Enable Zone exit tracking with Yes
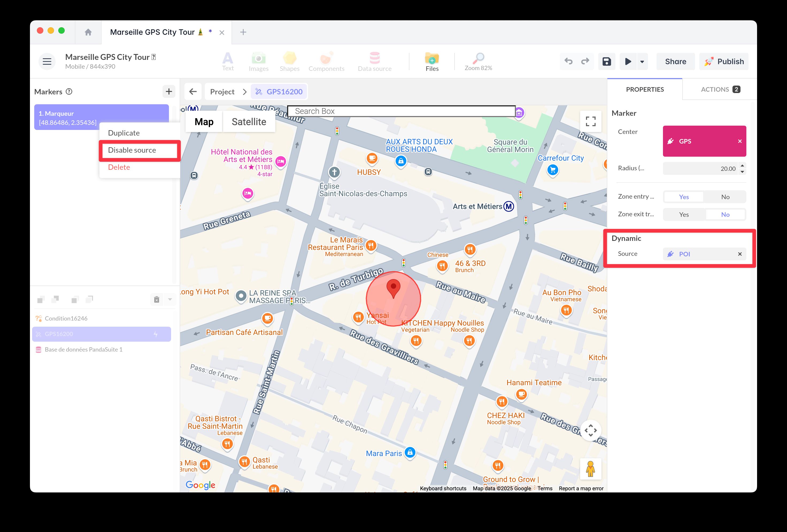 [684, 214]
